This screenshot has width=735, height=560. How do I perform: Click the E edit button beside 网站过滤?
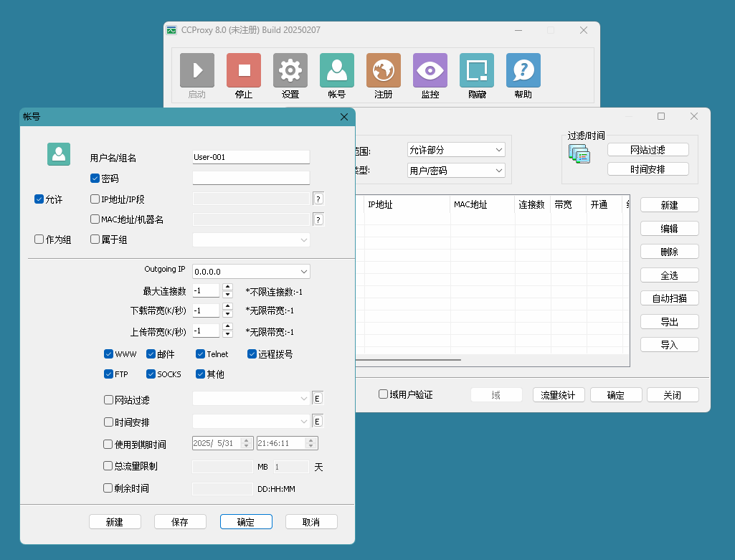318,399
